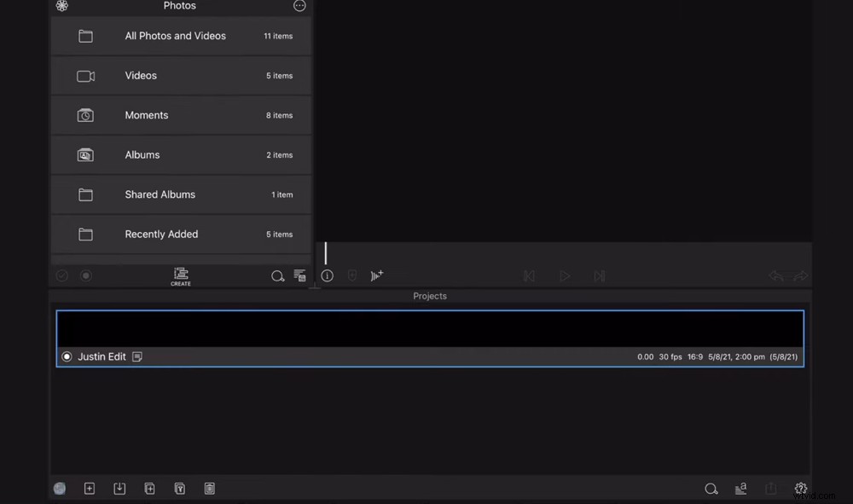Viewport: 853px width, 504px height.
Task: Create a new project
Action: coord(90,488)
